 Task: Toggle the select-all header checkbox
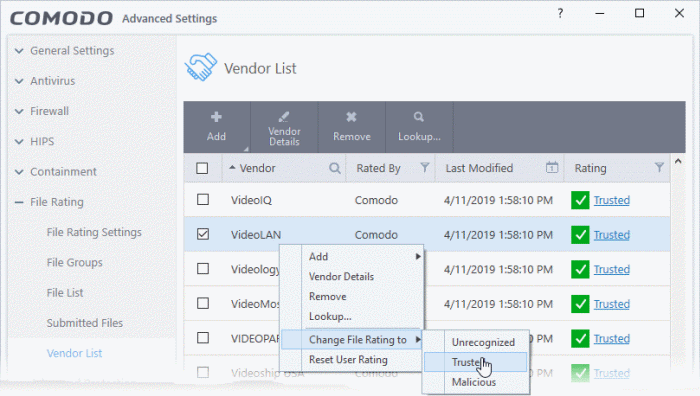202,168
